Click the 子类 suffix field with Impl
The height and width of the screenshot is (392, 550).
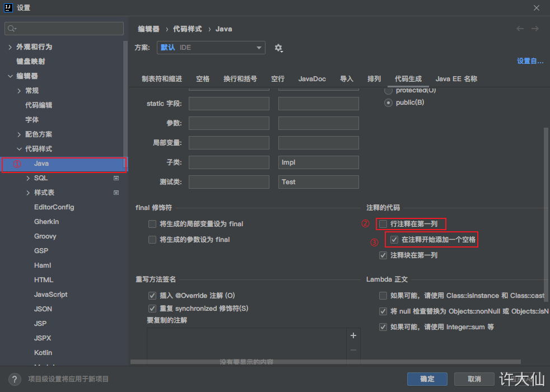tap(319, 162)
